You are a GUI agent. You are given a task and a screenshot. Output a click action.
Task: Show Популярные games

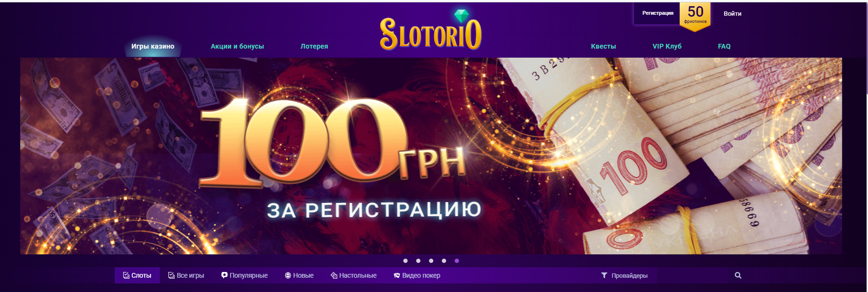(244, 275)
